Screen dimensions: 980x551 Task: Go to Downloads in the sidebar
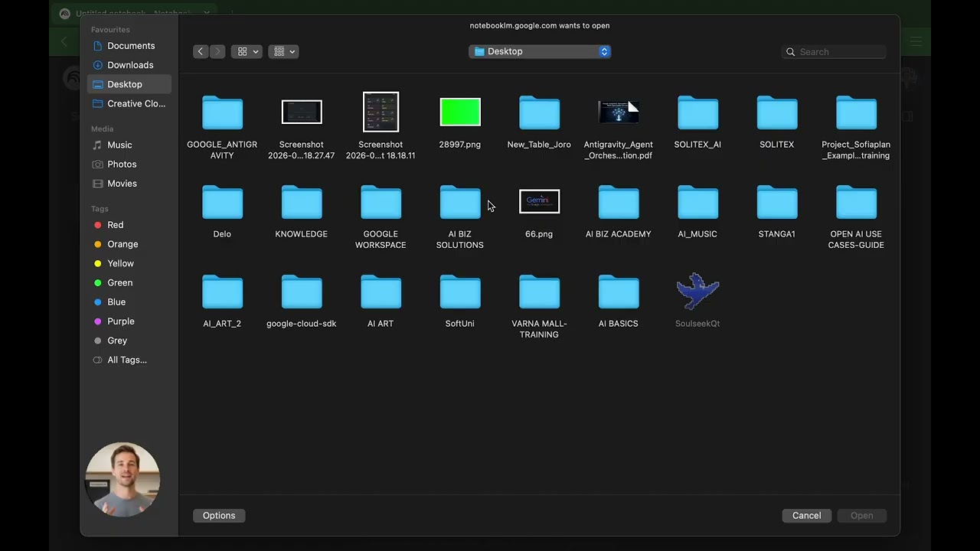pyautogui.click(x=129, y=65)
